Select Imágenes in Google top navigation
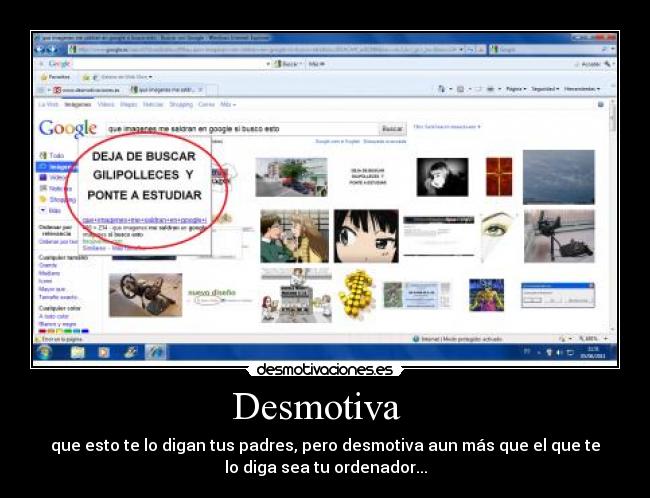Screen dimensions: 650x498 coord(78,104)
